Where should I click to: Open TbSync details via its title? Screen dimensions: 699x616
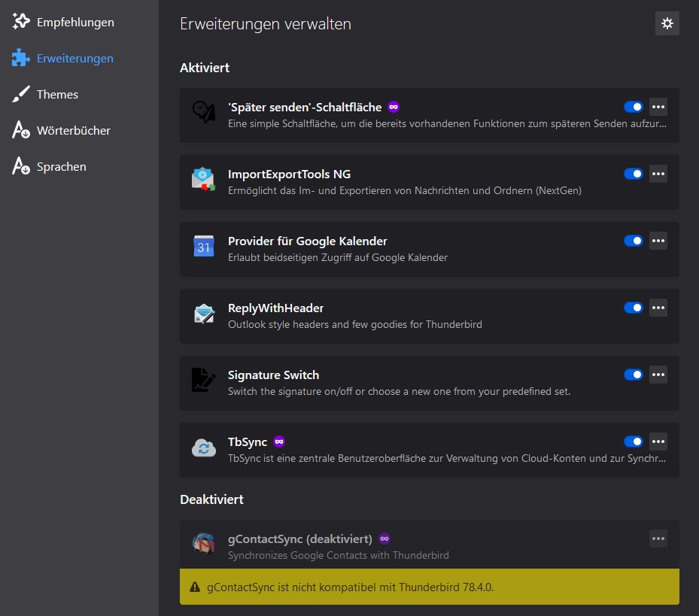[248, 442]
